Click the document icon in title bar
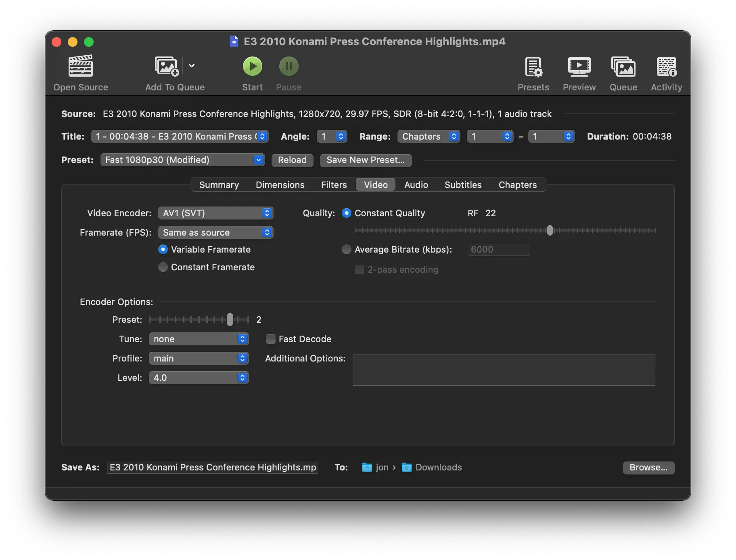The image size is (736, 560). [234, 42]
